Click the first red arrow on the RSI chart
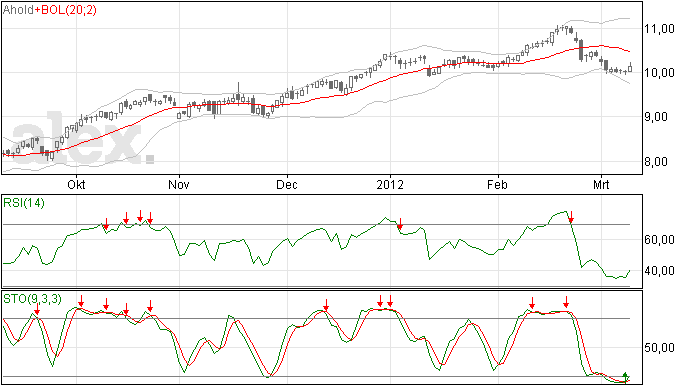The width and height of the screenshot is (690, 387). 106,224
